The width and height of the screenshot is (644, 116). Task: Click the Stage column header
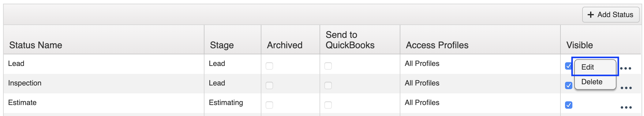click(222, 45)
